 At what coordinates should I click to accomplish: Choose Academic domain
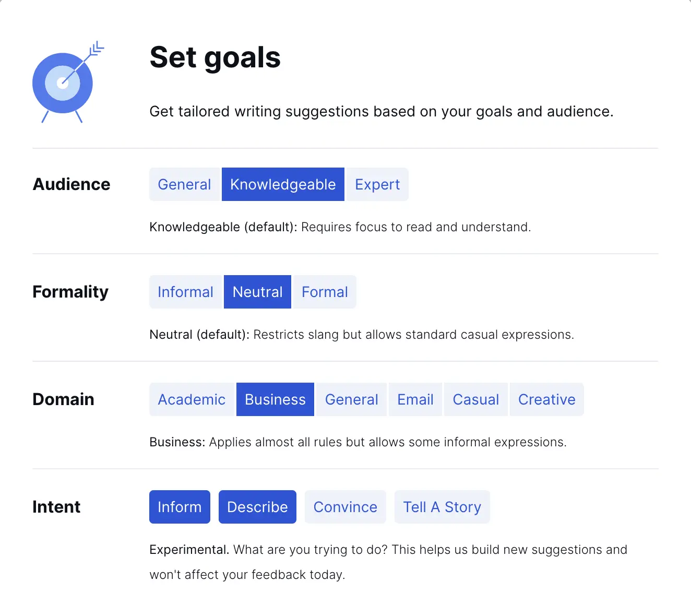(192, 399)
